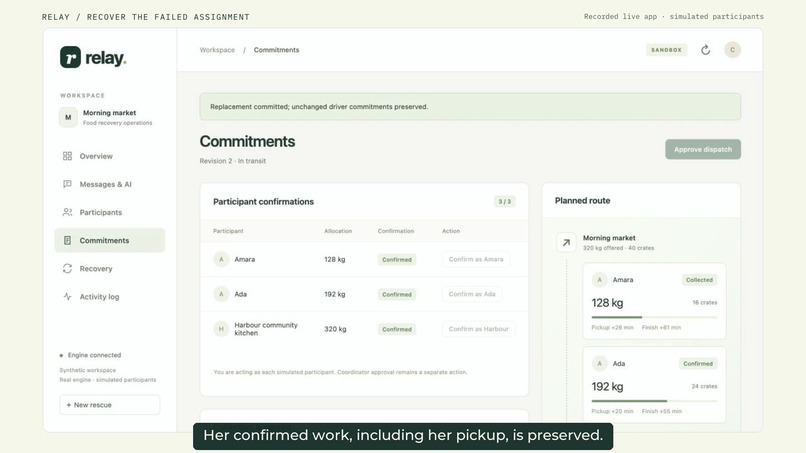Open Overview grid icon in sidebar
This screenshot has height=453, width=806.
tap(67, 156)
